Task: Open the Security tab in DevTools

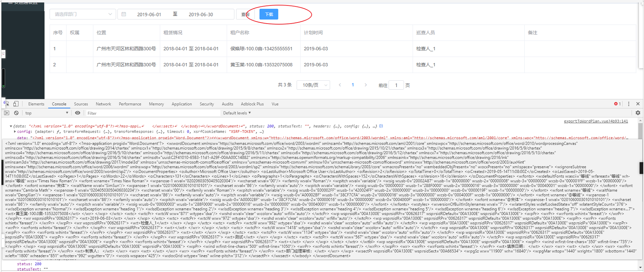Action: point(207,104)
